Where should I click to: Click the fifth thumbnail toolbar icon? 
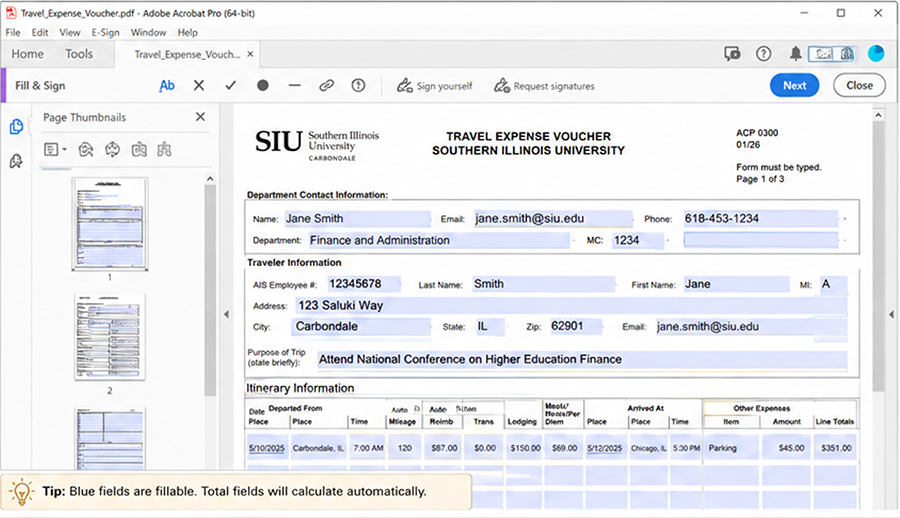pyautogui.click(x=165, y=150)
